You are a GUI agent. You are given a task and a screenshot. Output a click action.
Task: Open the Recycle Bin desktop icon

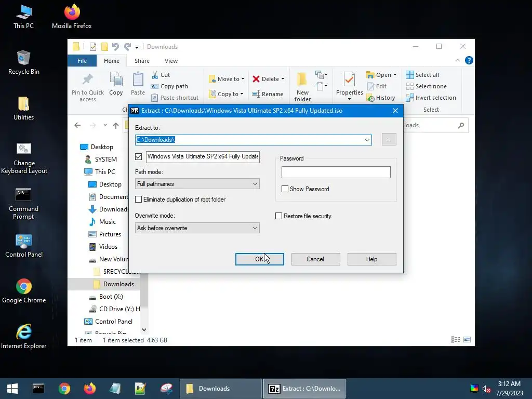[23, 62]
